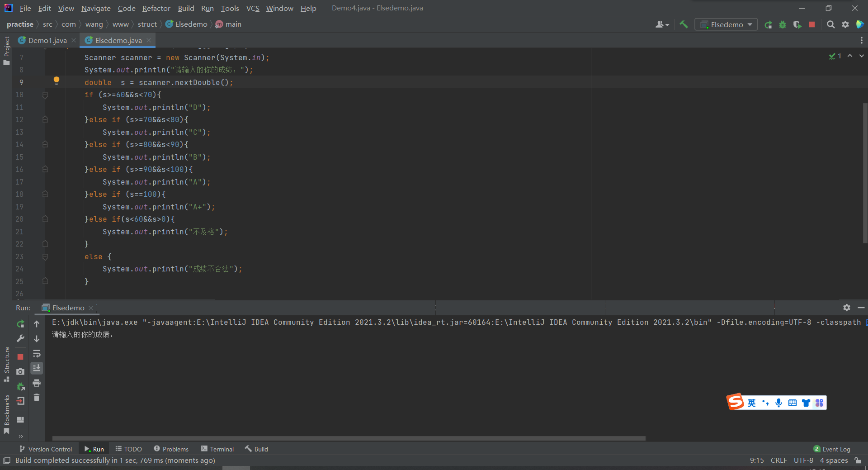Click the down stack trace arrow
The image size is (868, 470).
pyautogui.click(x=37, y=338)
